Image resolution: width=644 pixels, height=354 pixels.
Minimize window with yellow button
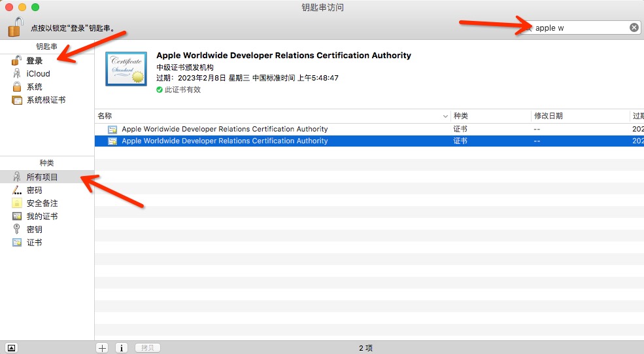22,7
